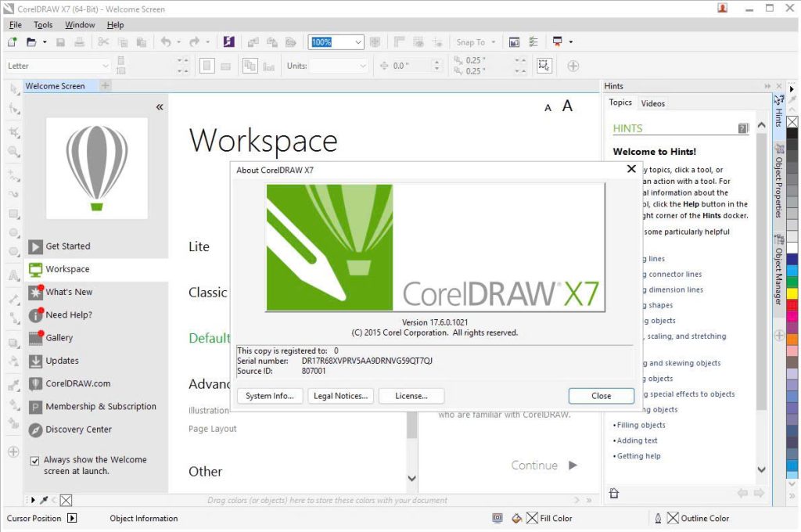Switch to the Videos tab in Hints
Screen dimensions: 801x532
[x=652, y=103]
